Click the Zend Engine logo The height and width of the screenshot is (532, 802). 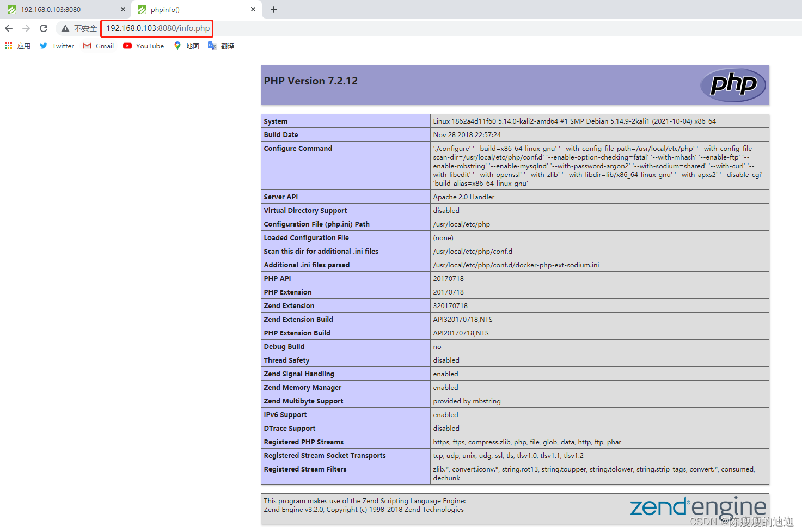pos(698,507)
